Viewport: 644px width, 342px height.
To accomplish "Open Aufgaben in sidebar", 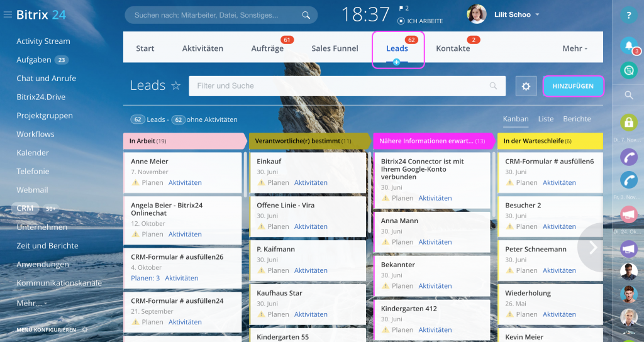I will 34,60.
